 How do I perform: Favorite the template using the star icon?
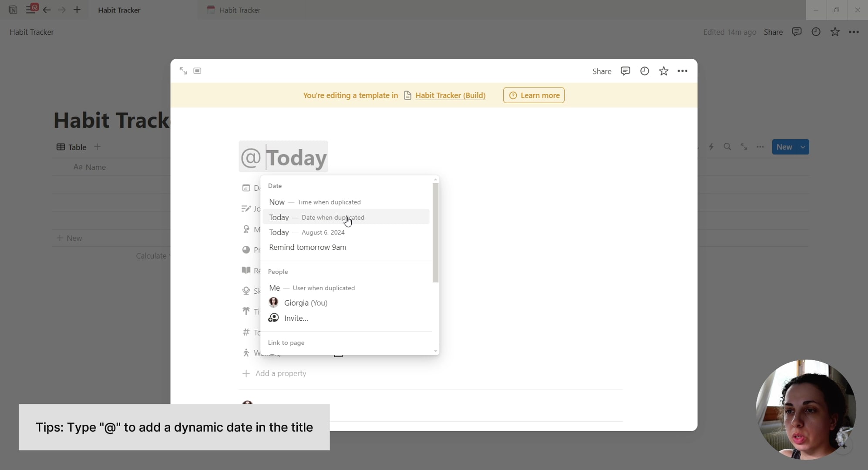663,71
